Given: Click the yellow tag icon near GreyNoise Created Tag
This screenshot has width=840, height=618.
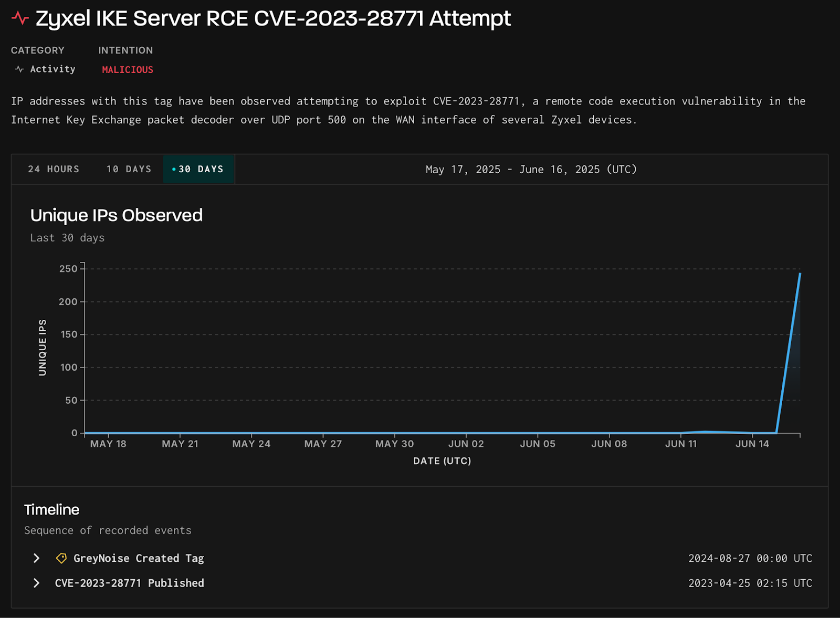Looking at the screenshot, I should [x=61, y=558].
